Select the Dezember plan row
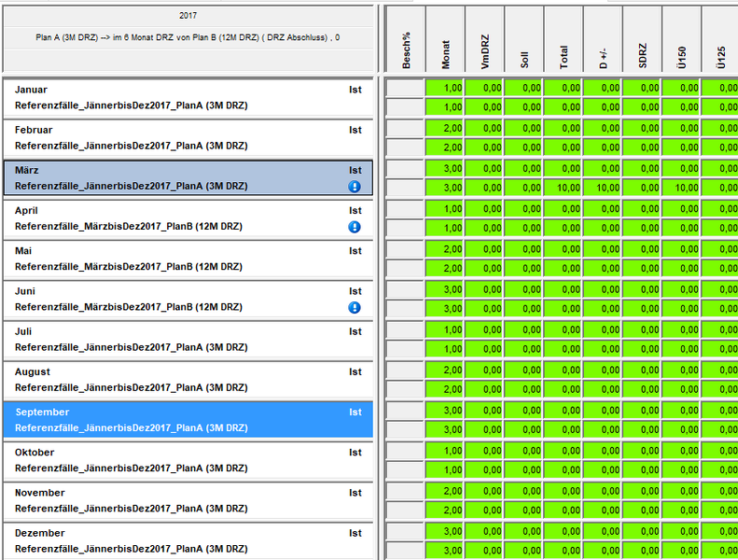The height and width of the screenshot is (560, 738). (x=188, y=540)
